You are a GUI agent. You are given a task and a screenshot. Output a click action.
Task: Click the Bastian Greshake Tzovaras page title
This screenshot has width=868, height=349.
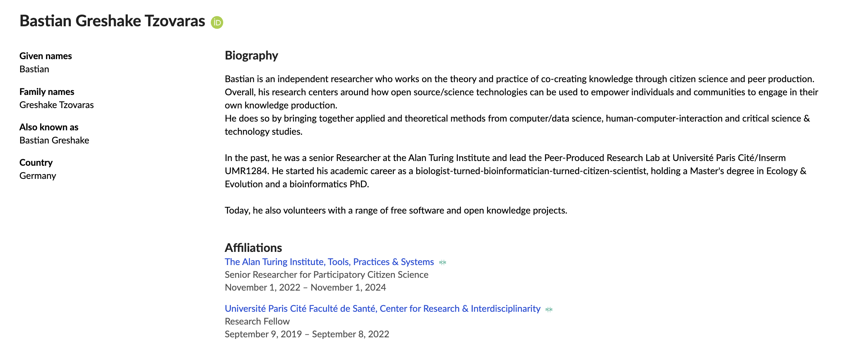coord(112,21)
